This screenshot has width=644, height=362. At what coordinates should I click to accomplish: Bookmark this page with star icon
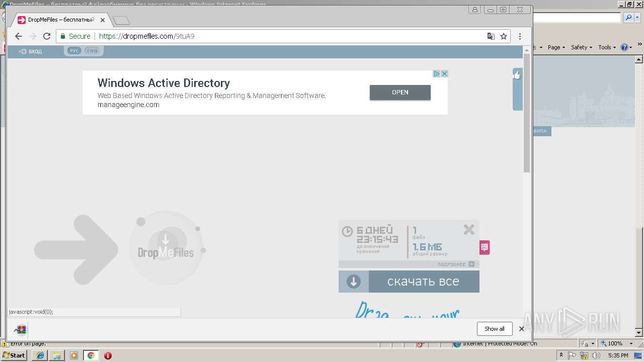[x=503, y=36]
